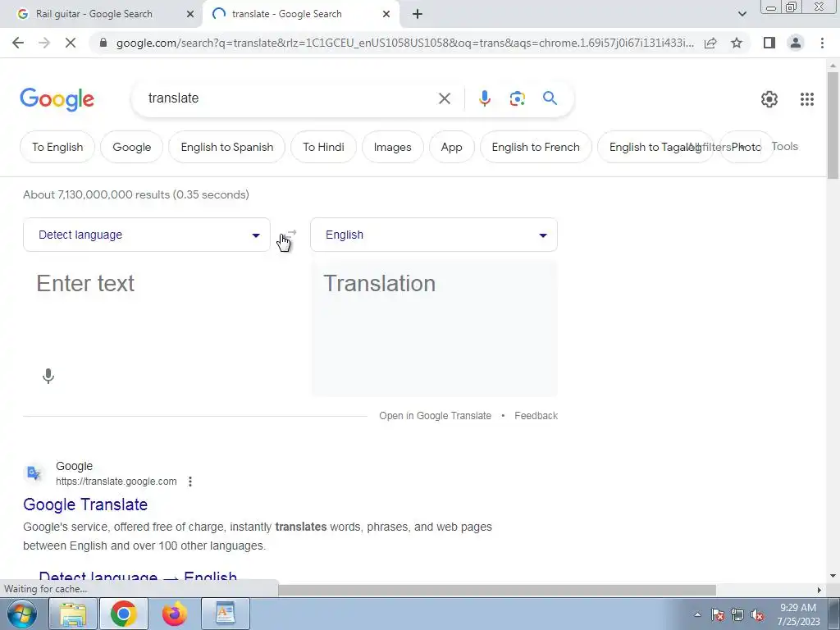840x630 pixels.
Task: Expand the Detect language dropdown
Action: click(x=147, y=235)
